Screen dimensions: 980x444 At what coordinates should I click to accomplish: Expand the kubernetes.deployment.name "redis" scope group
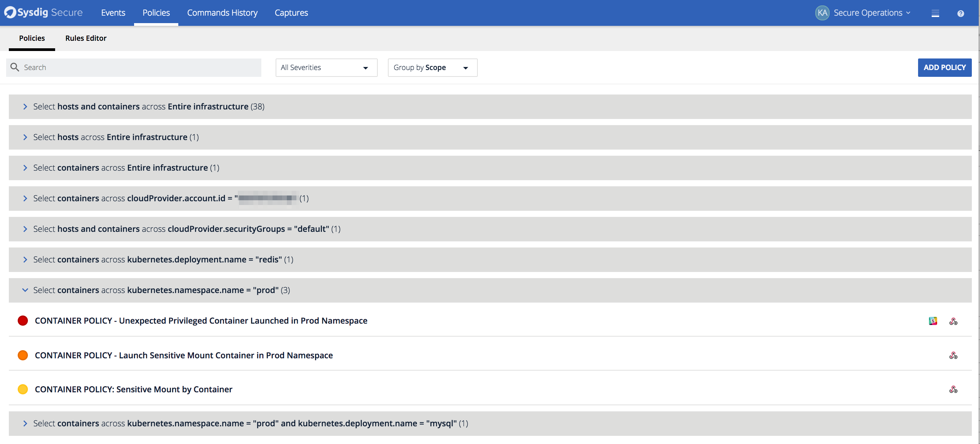25,259
